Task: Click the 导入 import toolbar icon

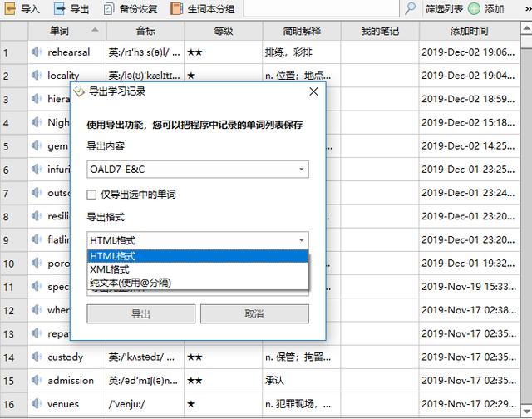Action: point(10,9)
